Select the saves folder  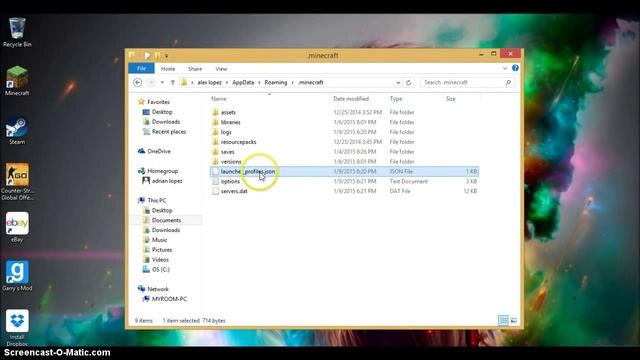227,151
